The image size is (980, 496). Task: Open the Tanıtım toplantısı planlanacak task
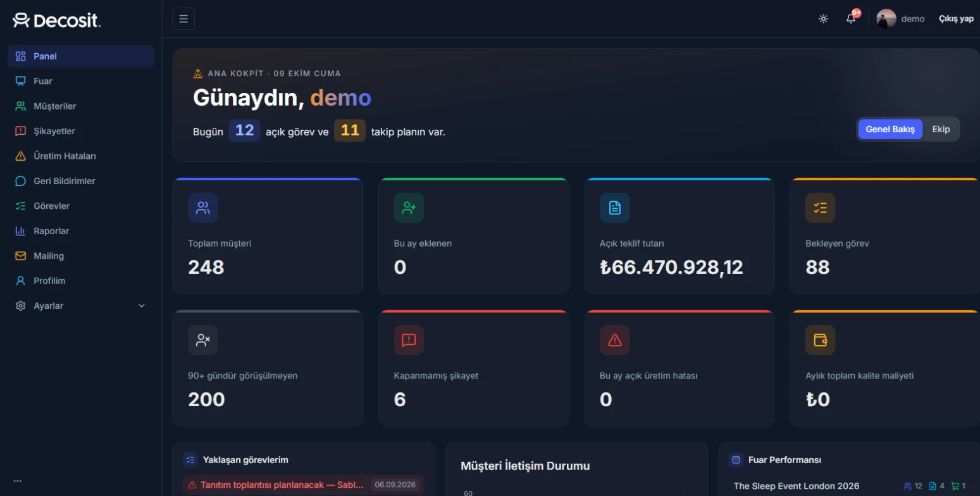[304, 485]
